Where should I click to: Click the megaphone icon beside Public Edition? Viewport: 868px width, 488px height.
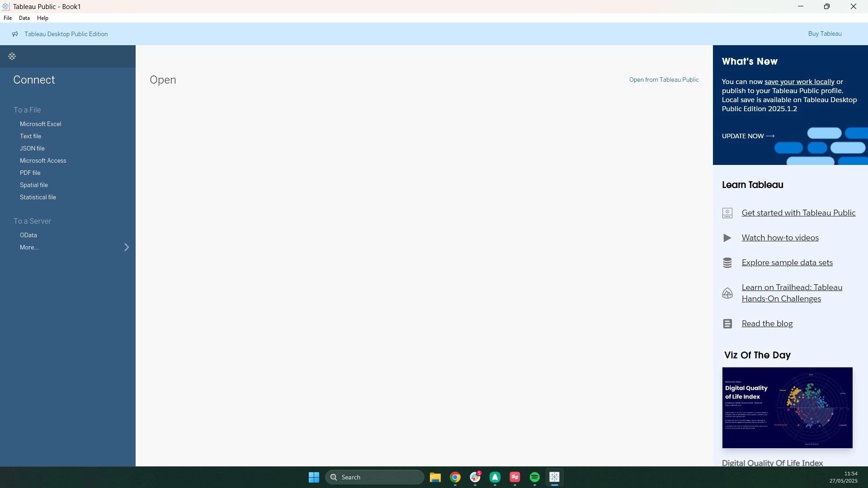[x=15, y=34]
